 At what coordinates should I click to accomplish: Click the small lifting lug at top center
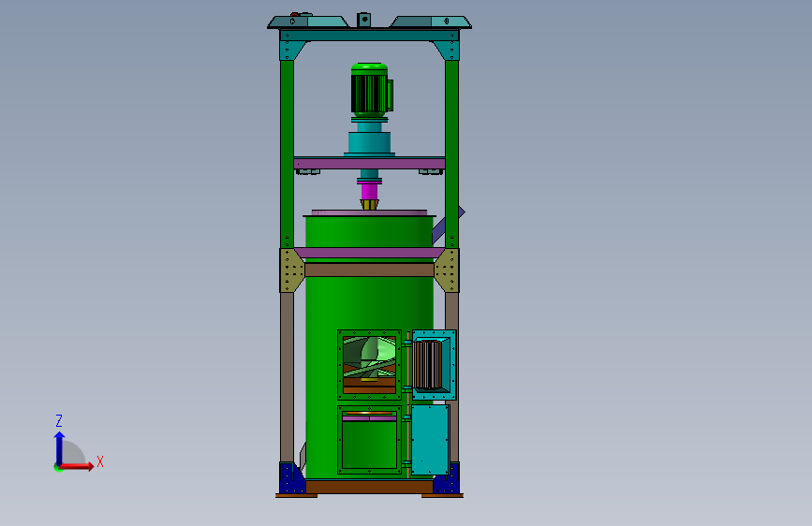(364, 20)
